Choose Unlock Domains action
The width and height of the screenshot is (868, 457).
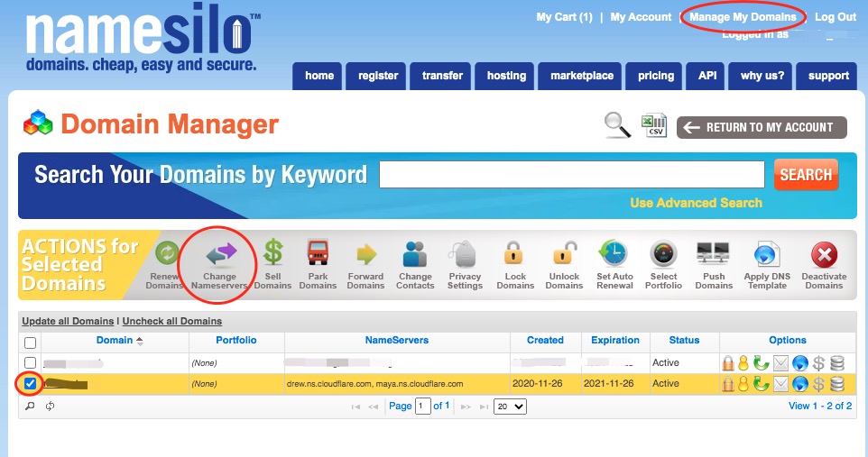click(x=564, y=266)
